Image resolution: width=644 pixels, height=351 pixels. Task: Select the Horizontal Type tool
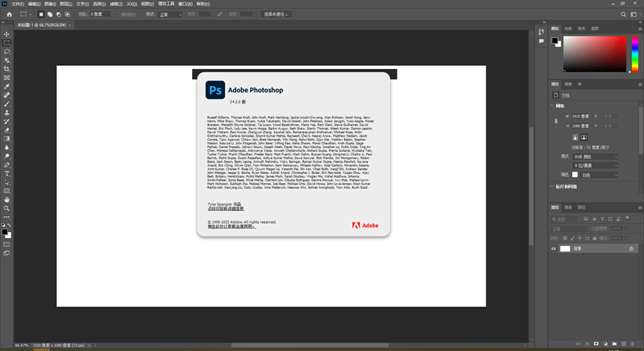click(x=7, y=174)
